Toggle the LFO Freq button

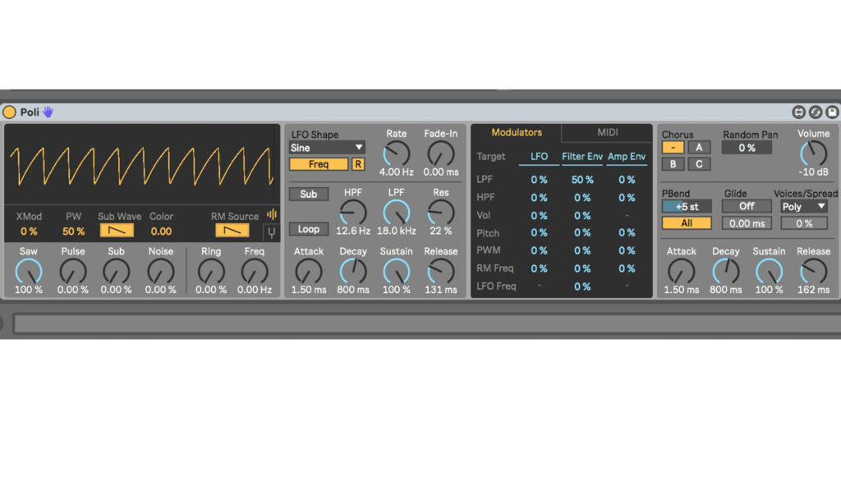tap(319, 164)
